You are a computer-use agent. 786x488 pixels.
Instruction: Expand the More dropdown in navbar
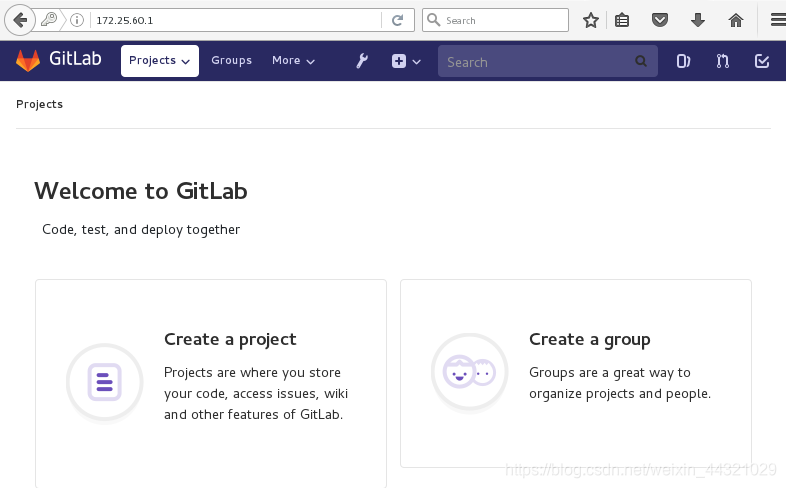293,61
